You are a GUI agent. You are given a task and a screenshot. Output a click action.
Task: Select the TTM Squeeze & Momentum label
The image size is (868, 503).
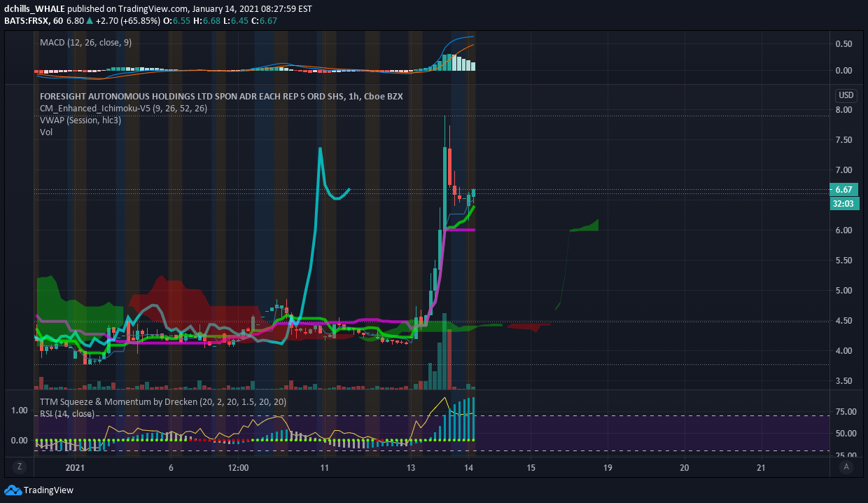click(163, 402)
